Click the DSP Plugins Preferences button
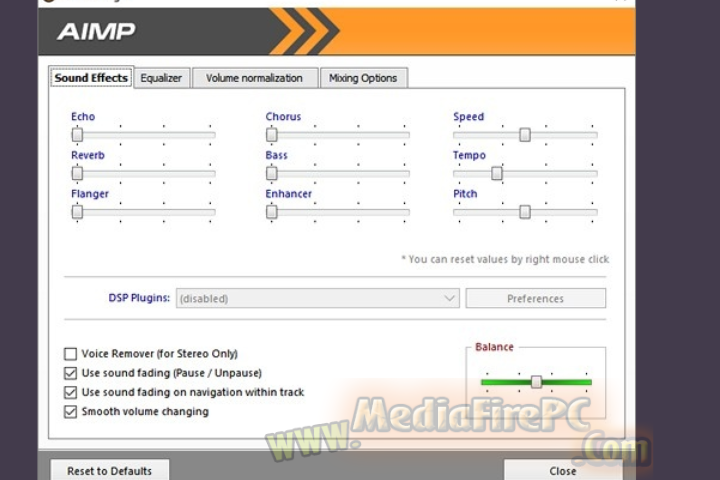Screen dimensions: 720x480 coord(535,298)
